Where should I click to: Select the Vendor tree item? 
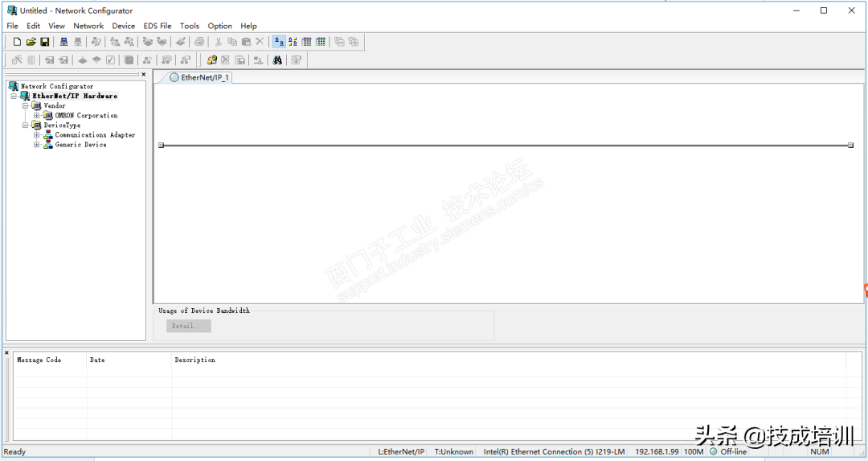tap(55, 106)
